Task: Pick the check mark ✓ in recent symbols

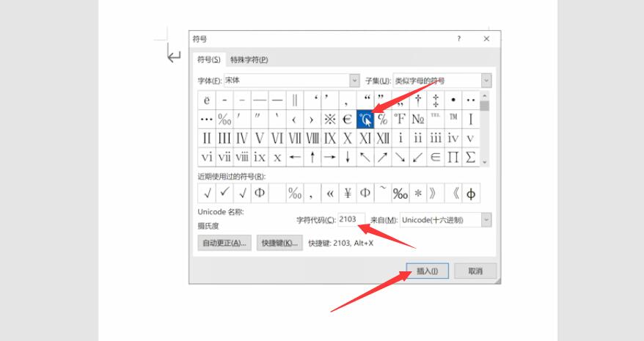Action: pyautogui.click(x=224, y=193)
